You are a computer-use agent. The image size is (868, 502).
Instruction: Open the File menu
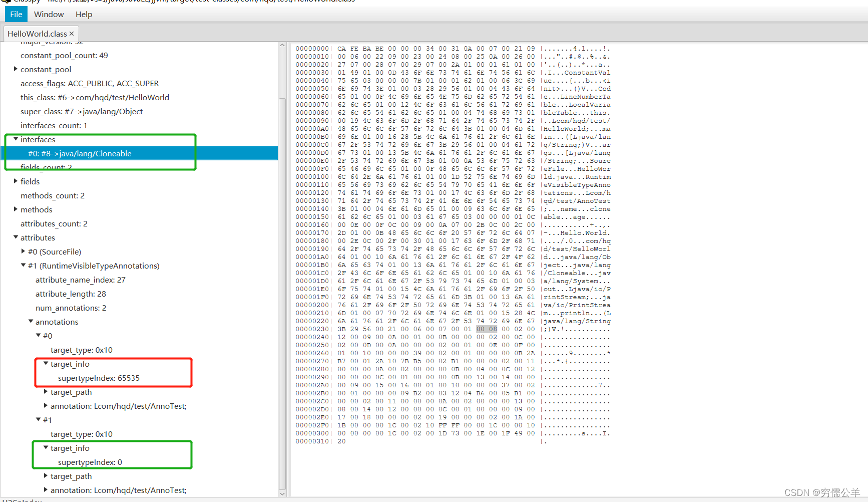[16, 14]
